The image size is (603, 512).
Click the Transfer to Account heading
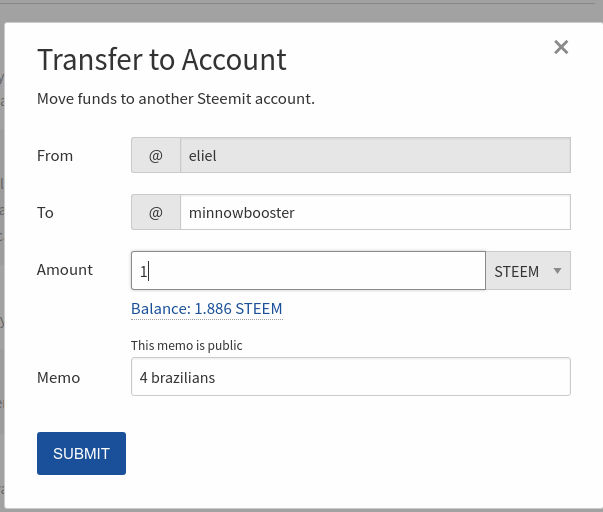[162, 60]
